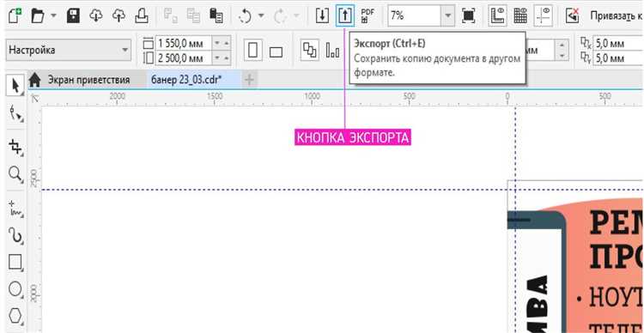Select the Ellipse tool
This screenshot has height=333, width=644.
point(15,289)
